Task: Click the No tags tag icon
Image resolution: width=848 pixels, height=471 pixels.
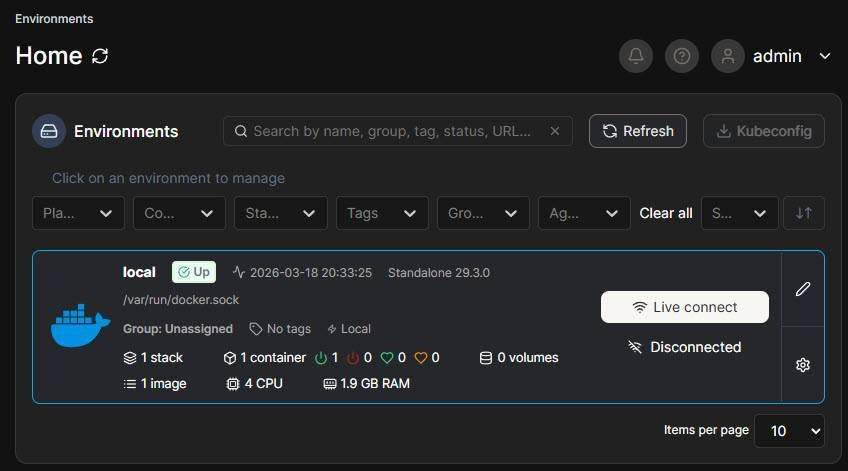Action: 255,329
